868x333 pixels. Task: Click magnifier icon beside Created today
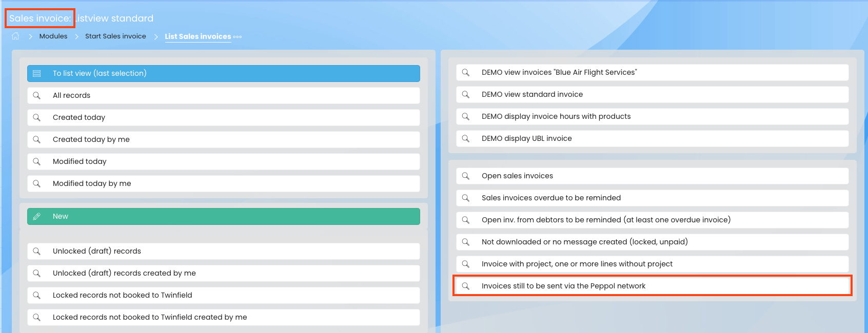37,117
